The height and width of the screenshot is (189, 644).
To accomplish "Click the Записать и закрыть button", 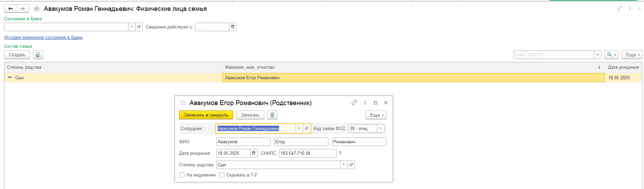I will pos(206,115).
